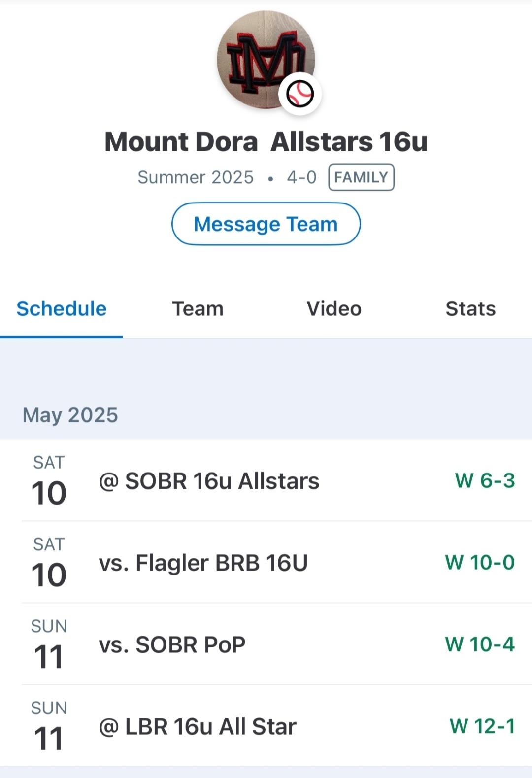Tap the Mount Dora team logo avatar
Screen dimensions: 532x778
(x=260, y=57)
